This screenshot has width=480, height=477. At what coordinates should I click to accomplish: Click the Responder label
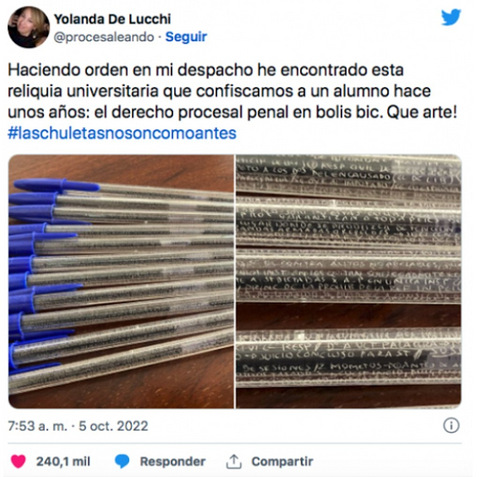pyautogui.click(x=172, y=461)
